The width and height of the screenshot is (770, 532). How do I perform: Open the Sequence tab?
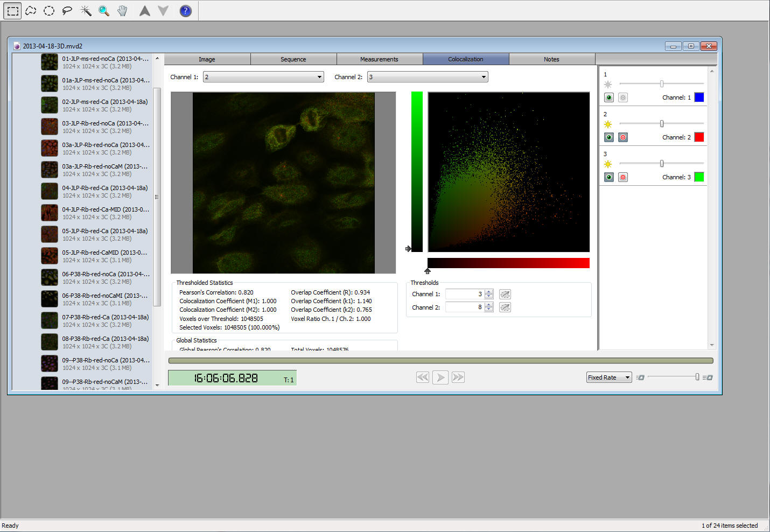pyautogui.click(x=293, y=59)
